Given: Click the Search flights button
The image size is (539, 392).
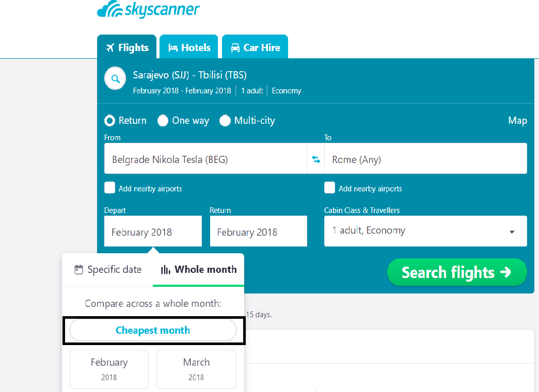Looking at the screenshot, I should click(x=457, y=272).
